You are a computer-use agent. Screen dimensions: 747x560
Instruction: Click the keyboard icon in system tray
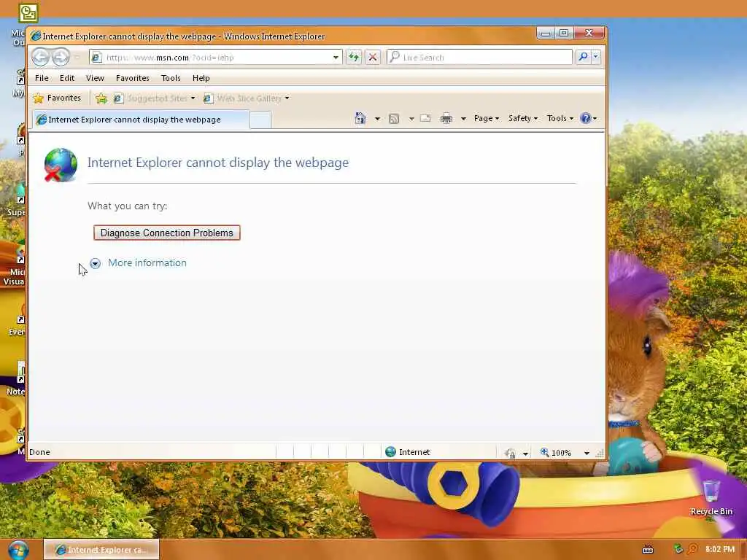pyautogui.click(x=648, y=550)
